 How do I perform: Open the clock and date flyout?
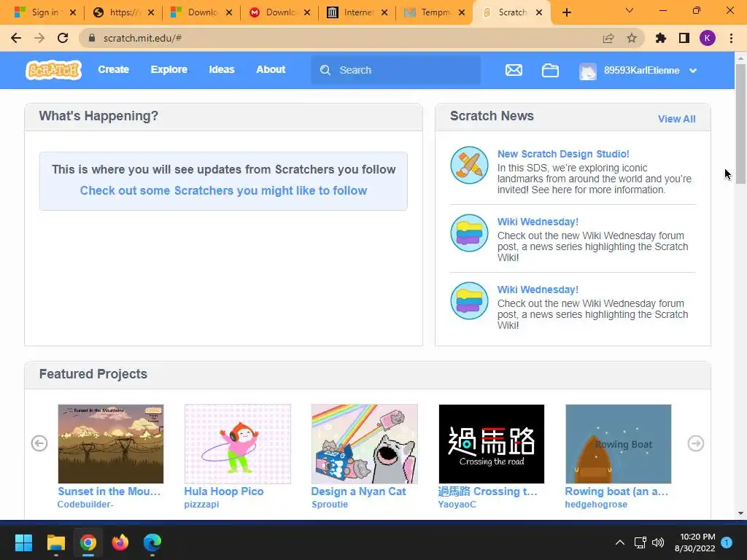click(x=694, y=542)
